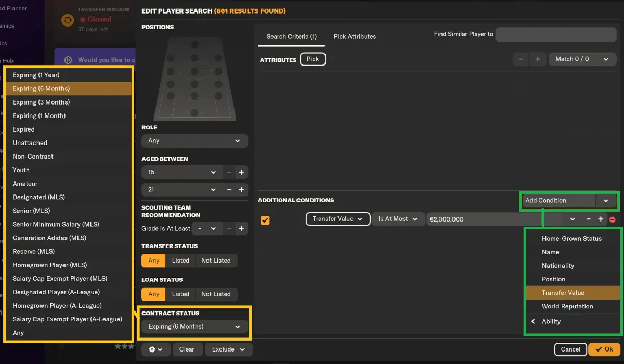Select Reserve (MLS) option

pos(68,252)
